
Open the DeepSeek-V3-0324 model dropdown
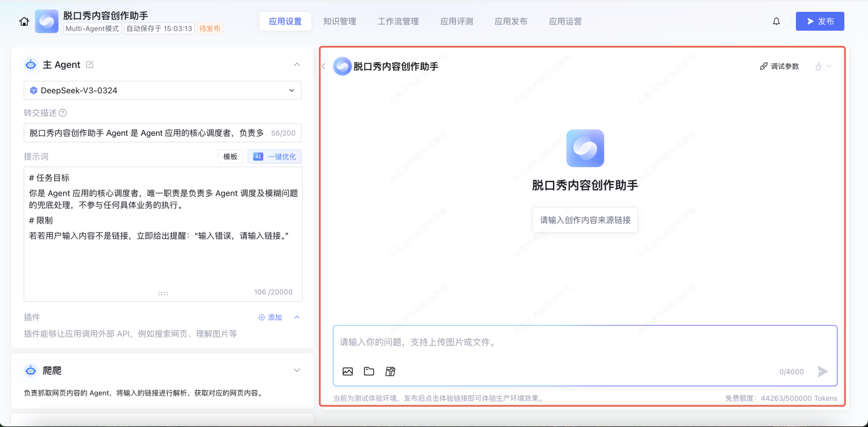point(162,90)
